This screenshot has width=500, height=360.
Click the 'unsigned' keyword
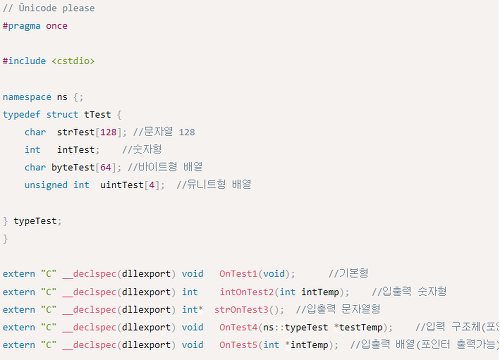(46, 185)
